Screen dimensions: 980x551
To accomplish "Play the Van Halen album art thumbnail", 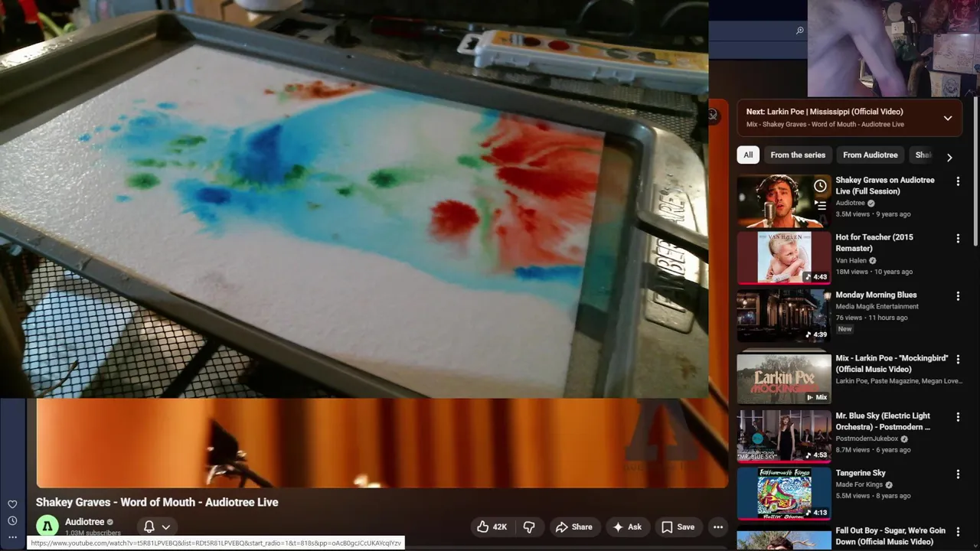I will point(783,259).
